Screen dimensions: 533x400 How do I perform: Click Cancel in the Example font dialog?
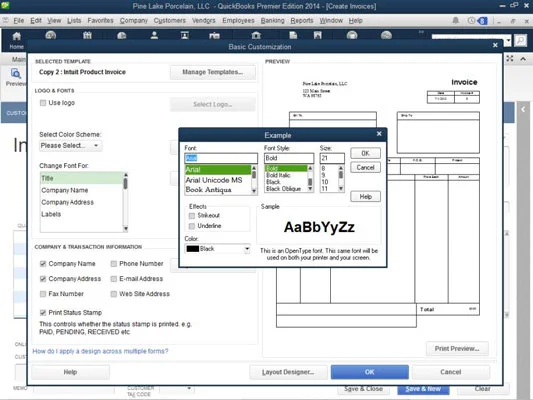[365, 168]
